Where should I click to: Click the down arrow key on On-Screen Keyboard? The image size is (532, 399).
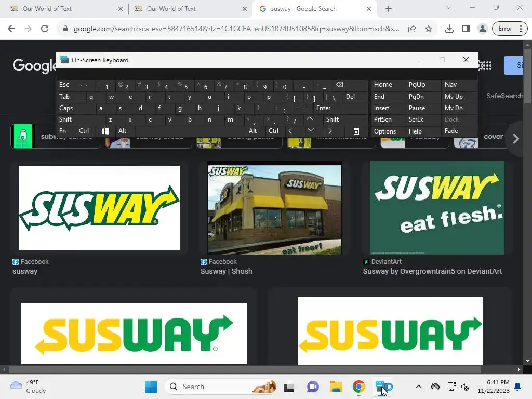311,131
